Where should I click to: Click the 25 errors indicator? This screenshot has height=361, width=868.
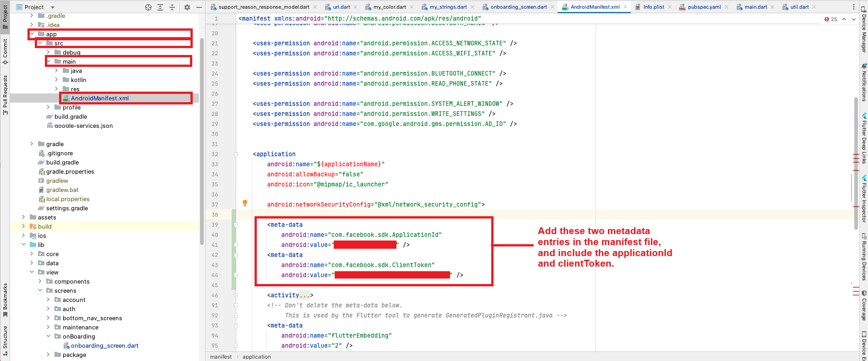[x=830, y=19]
